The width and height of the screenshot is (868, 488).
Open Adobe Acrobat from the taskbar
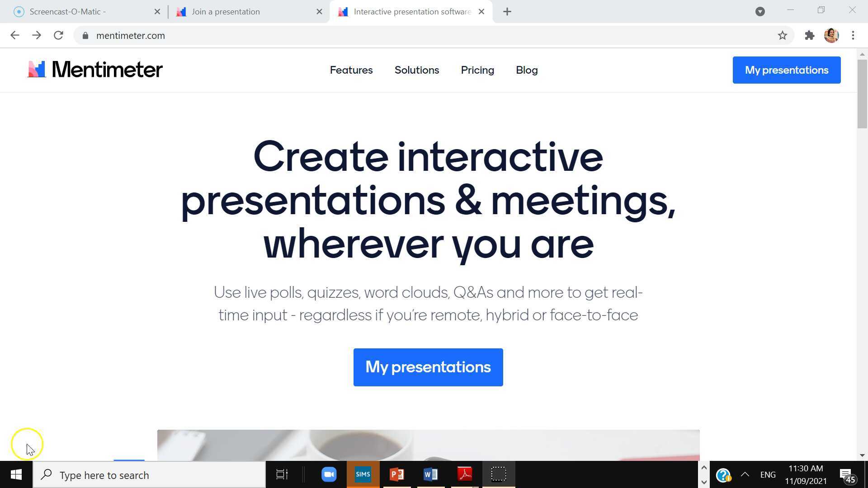pyautogui.click(x=465, y=474)
